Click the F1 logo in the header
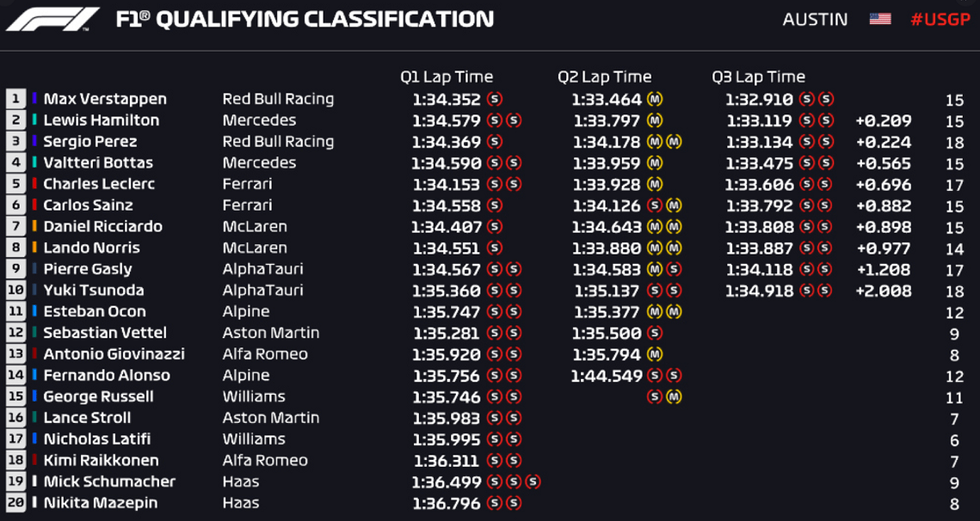This screenshot has width=980, height=521. tap(52, 20)
